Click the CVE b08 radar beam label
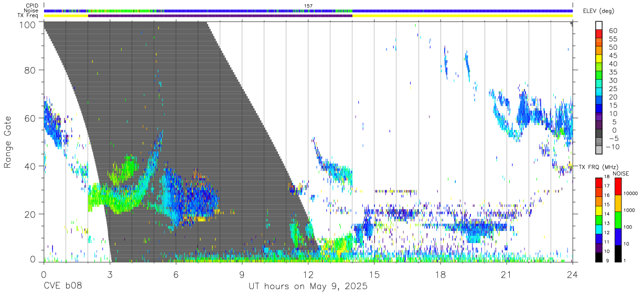This screenshot has width=644, height=297. pyautogui.click(x=62, y=287)
